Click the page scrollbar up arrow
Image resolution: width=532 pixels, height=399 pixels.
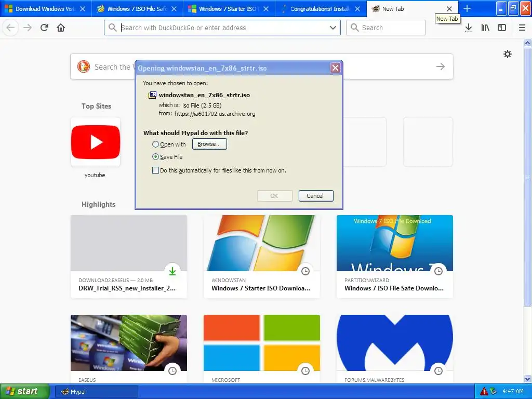527,43
